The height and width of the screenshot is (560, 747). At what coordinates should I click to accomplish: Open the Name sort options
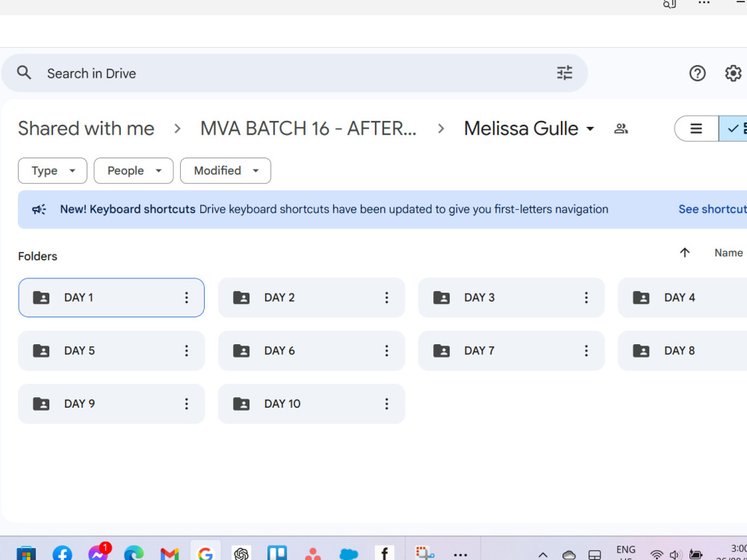tap(728, 253)
